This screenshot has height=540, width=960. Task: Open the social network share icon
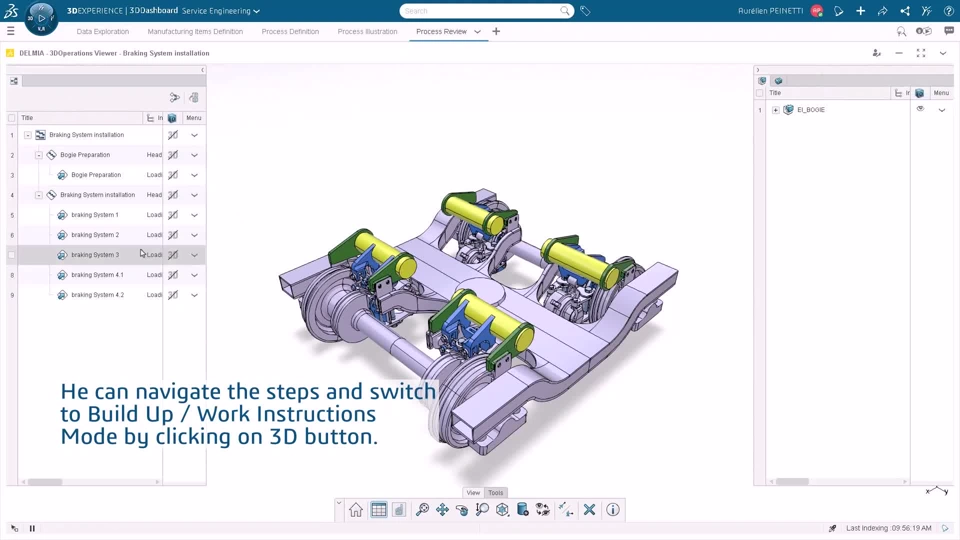[905, 10]
